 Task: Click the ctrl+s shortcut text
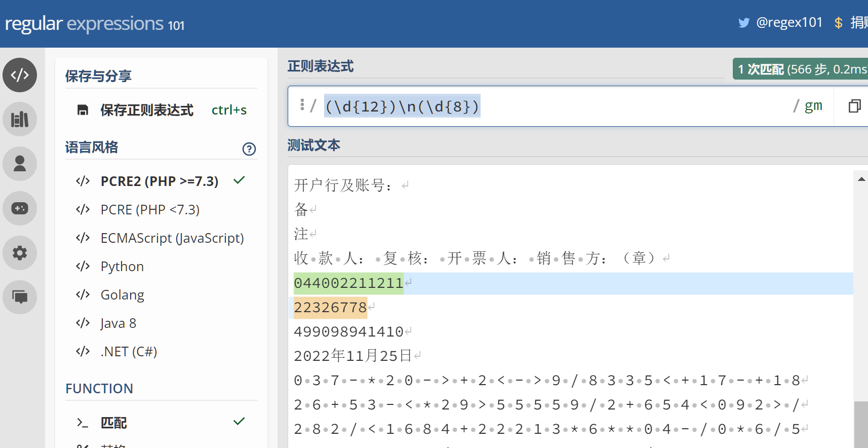pos(229,110)
